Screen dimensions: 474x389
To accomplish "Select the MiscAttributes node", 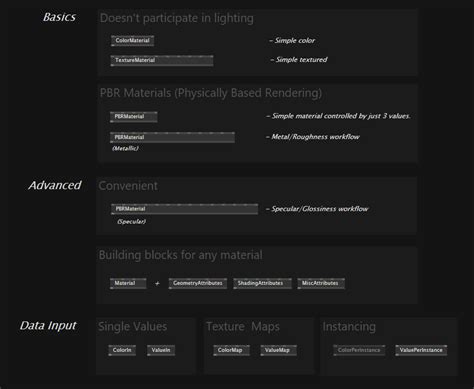I will pos(321,283).
